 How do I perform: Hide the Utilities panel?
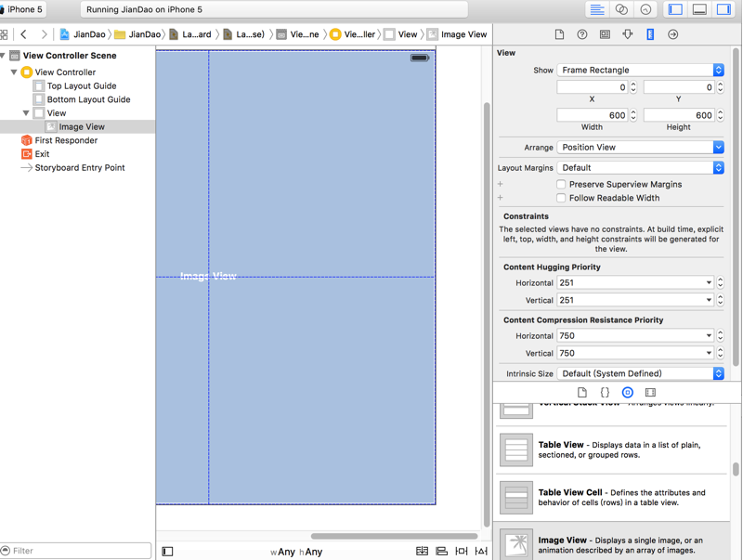pyautogui.click(x=723, y=9)
